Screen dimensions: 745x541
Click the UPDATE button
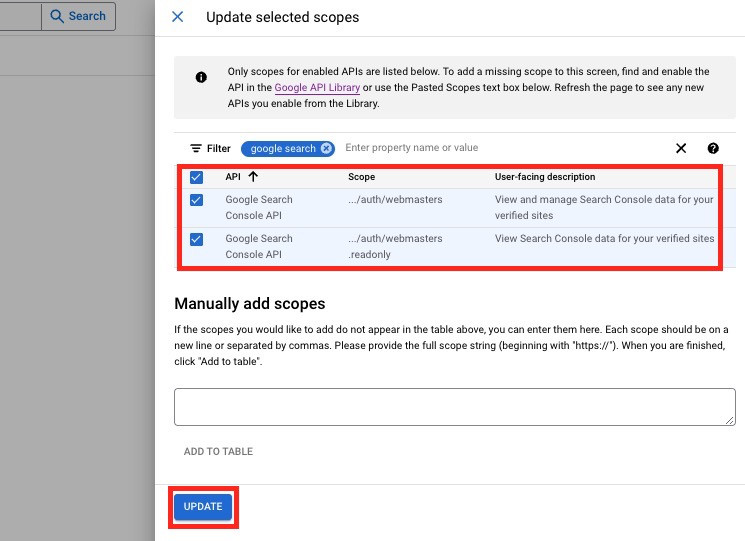click(x=203, y=507)
